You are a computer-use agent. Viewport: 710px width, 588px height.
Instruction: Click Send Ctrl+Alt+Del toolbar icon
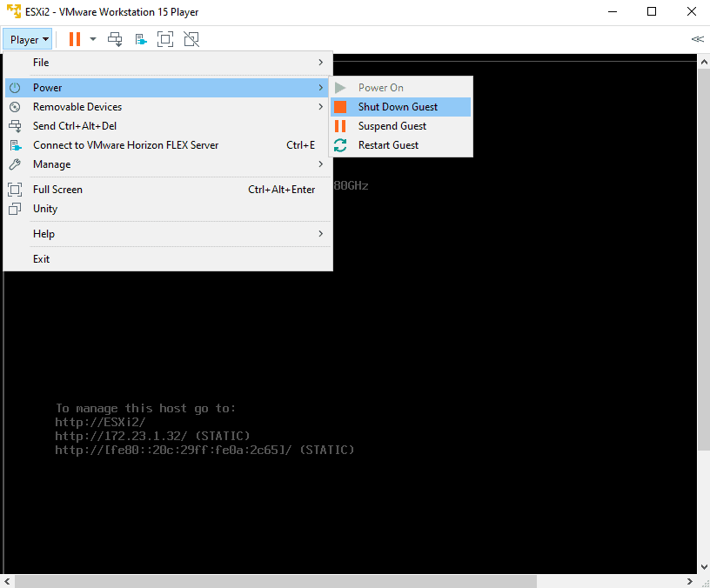click(115, 39)
